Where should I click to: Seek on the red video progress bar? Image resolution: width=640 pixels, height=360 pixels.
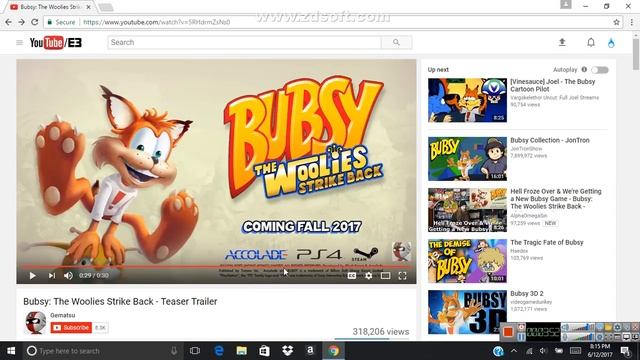pyautogui.click(x=216, y=267)
